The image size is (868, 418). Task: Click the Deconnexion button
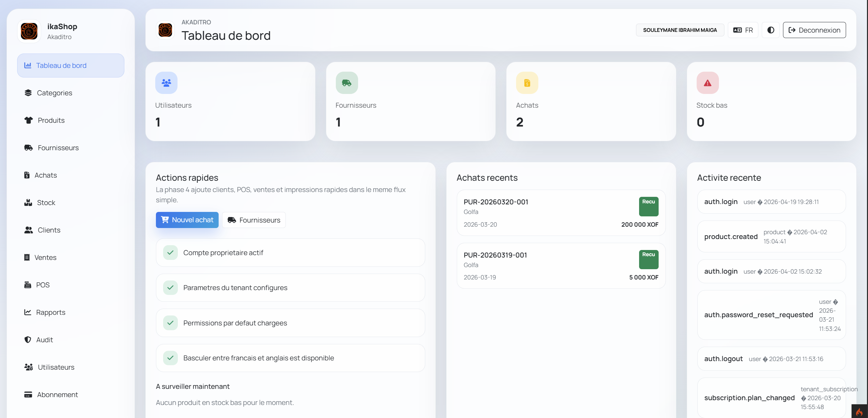pyautogui.click(x=814, y=30)
